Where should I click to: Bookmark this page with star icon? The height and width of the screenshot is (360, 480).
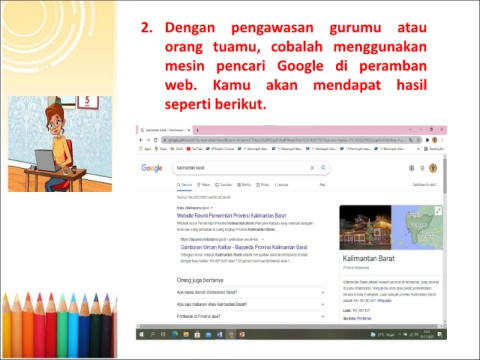[418, 140]
